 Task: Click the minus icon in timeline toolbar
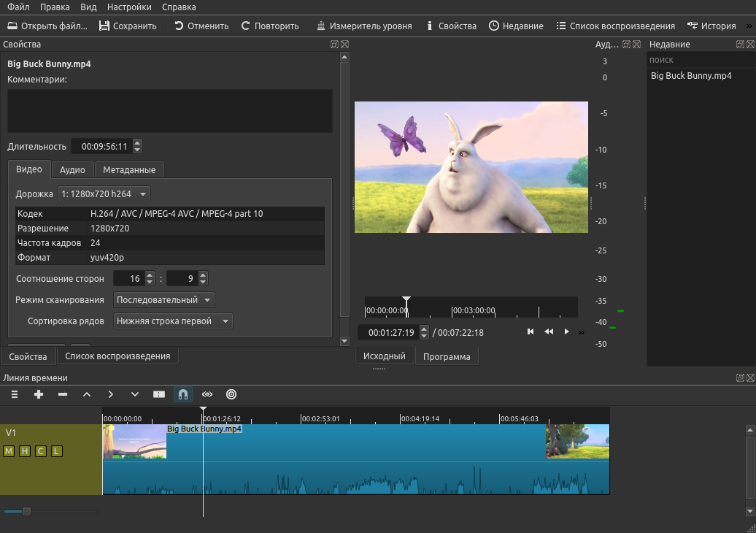(x=63, y=394)
